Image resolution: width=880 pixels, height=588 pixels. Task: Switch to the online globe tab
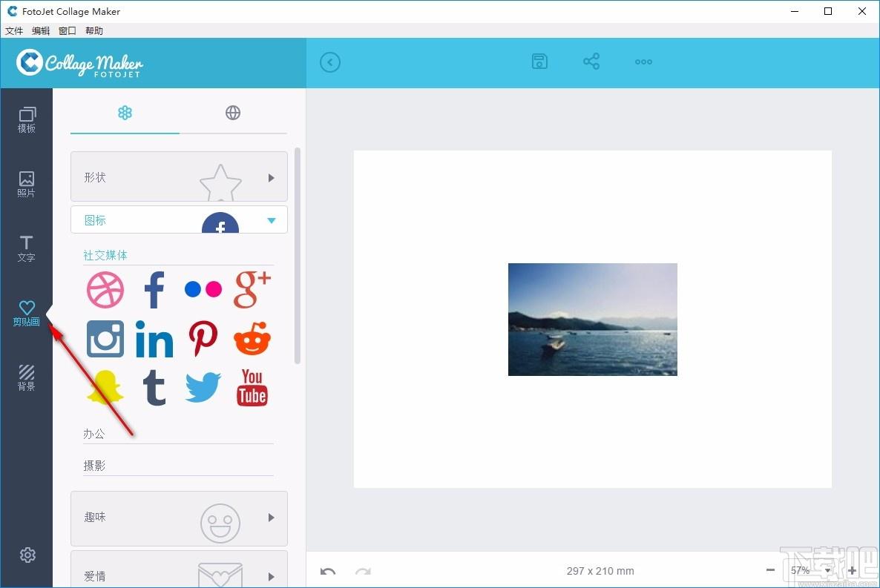(233, 113)
